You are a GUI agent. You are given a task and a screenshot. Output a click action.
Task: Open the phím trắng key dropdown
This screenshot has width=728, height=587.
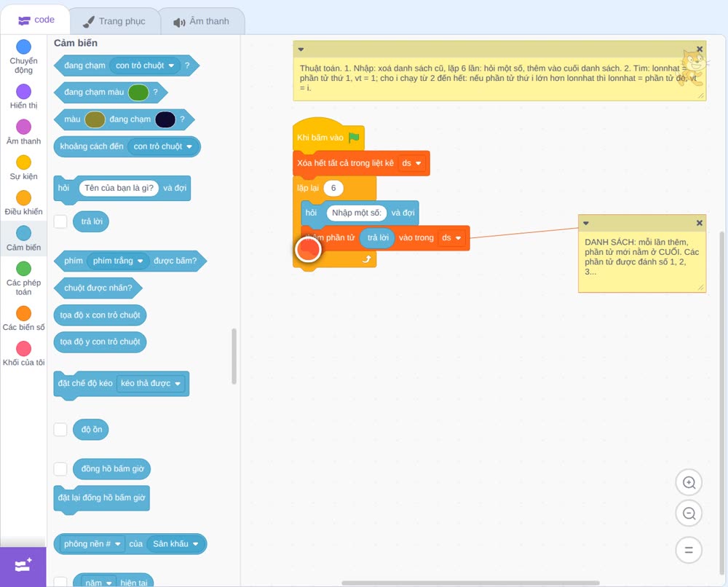[118, 261]
